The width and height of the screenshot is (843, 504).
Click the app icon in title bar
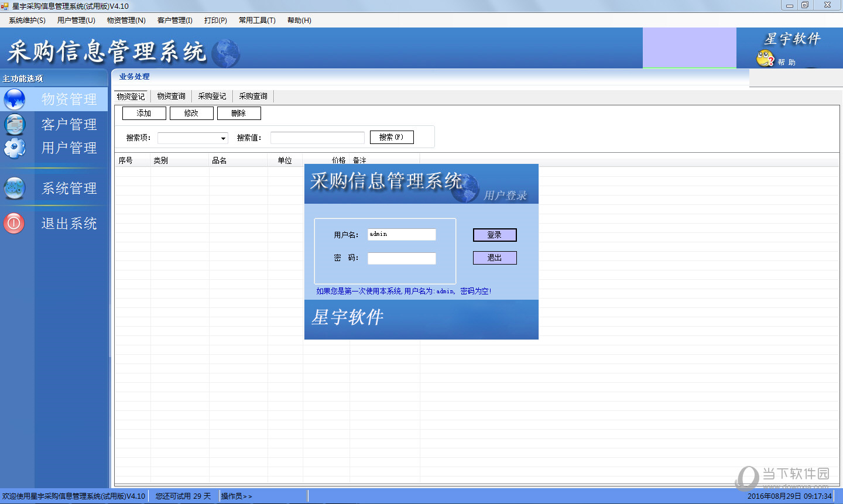click(5, 6)
